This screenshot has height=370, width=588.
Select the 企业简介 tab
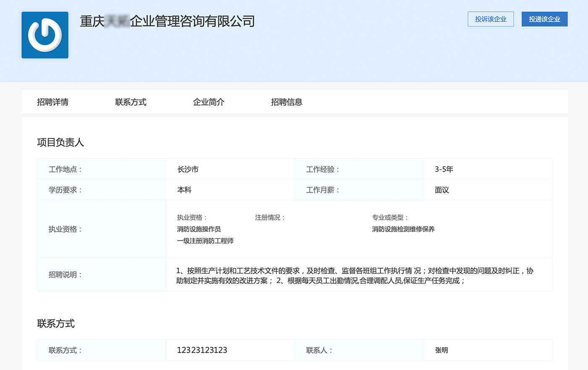(209, 102)
